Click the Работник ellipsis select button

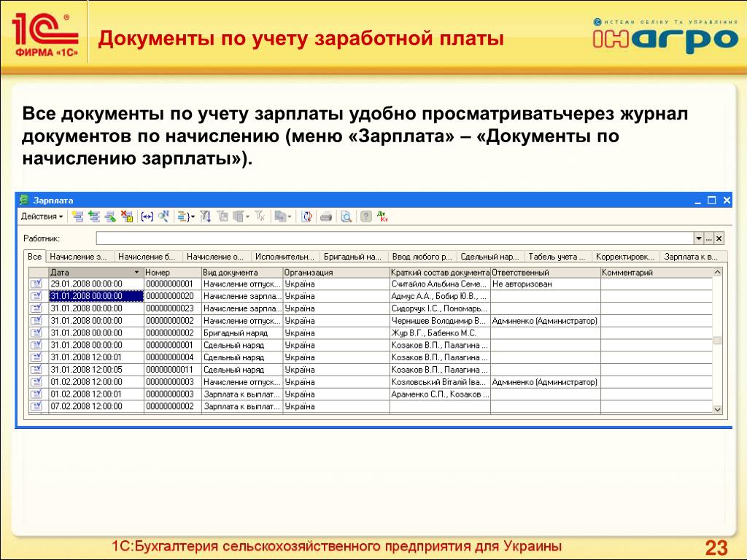click(708, 238)
